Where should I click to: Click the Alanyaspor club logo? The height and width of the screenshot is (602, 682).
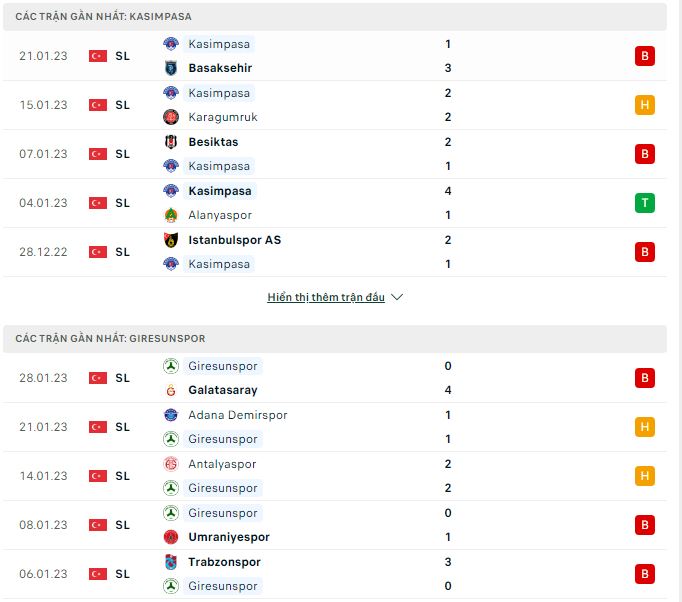tap(171, 215)
